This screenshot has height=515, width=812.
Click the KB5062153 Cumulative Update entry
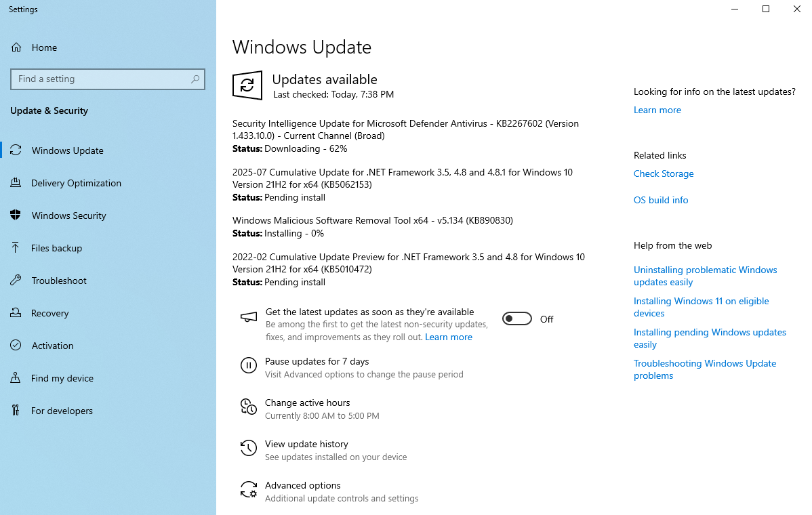pos(403,179)
